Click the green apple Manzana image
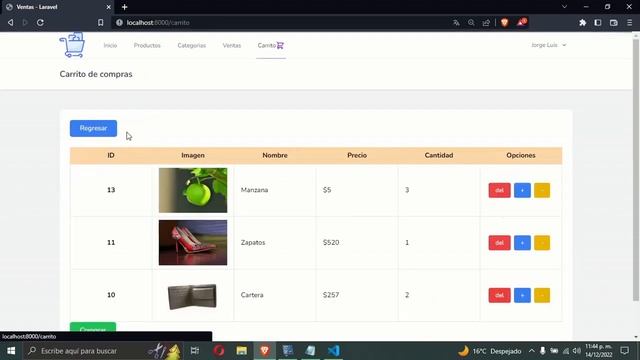The width and height of the screenshot is (640, 360). (193, 190)
